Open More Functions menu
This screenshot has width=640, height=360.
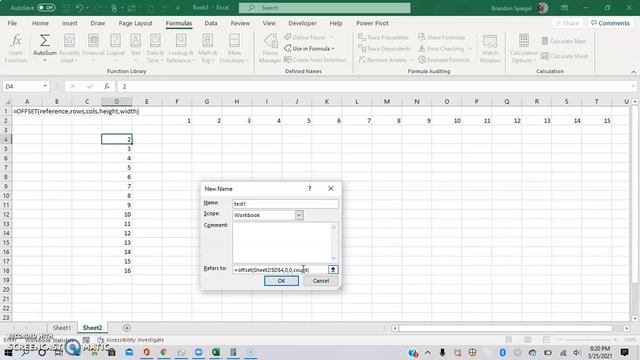pos(234,49)
